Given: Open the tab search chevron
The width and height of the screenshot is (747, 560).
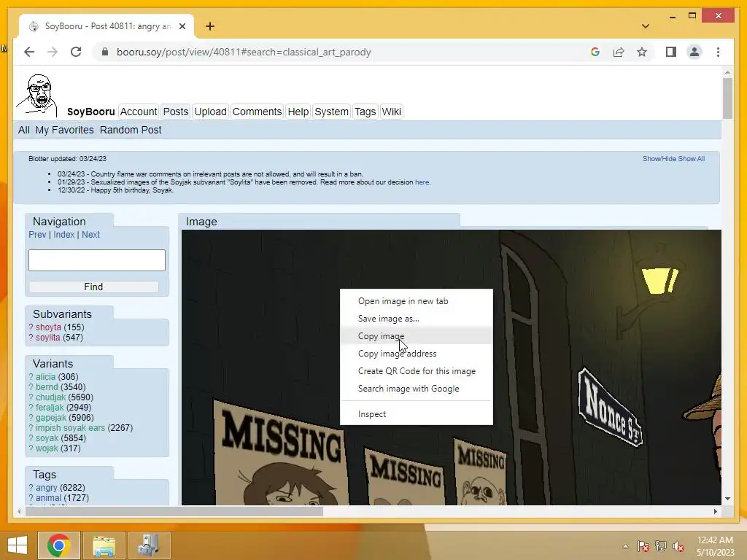Looking at the screenshot, I should point(646,26).
